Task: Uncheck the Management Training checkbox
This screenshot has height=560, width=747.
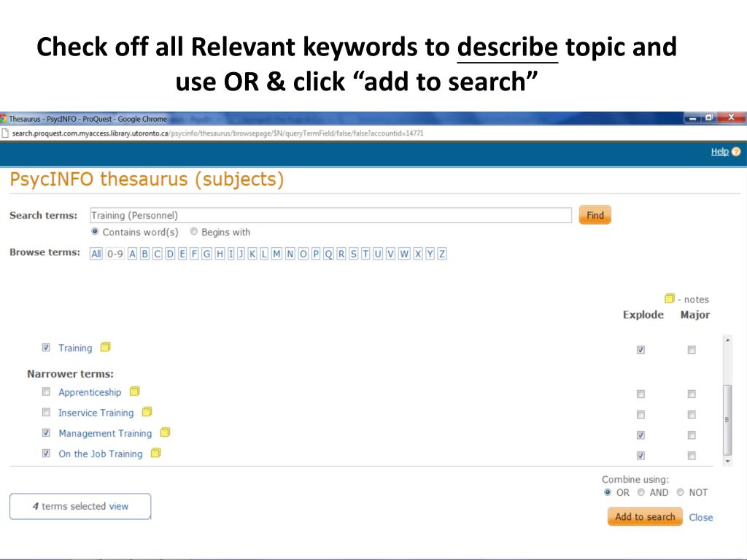Action: pyautogui.click(x=46, y=432)
